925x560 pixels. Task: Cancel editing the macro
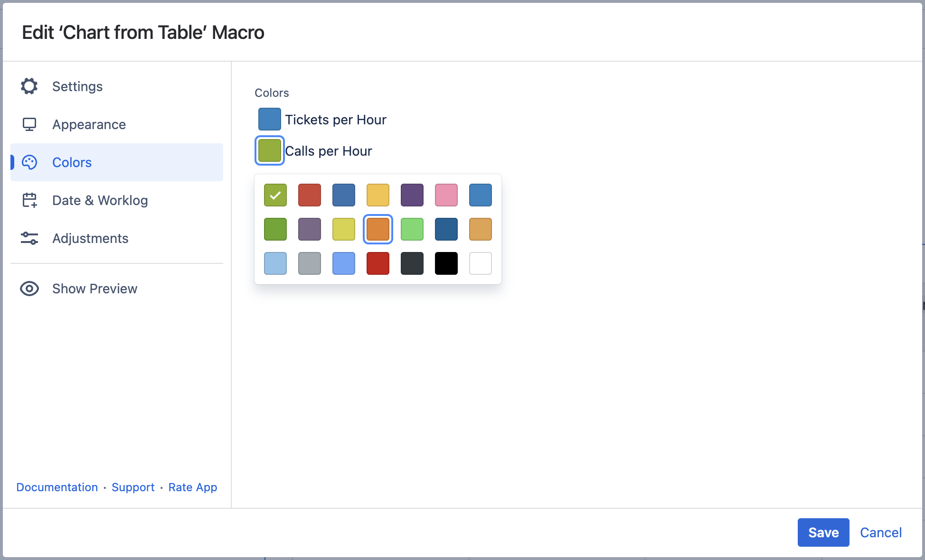880,532
